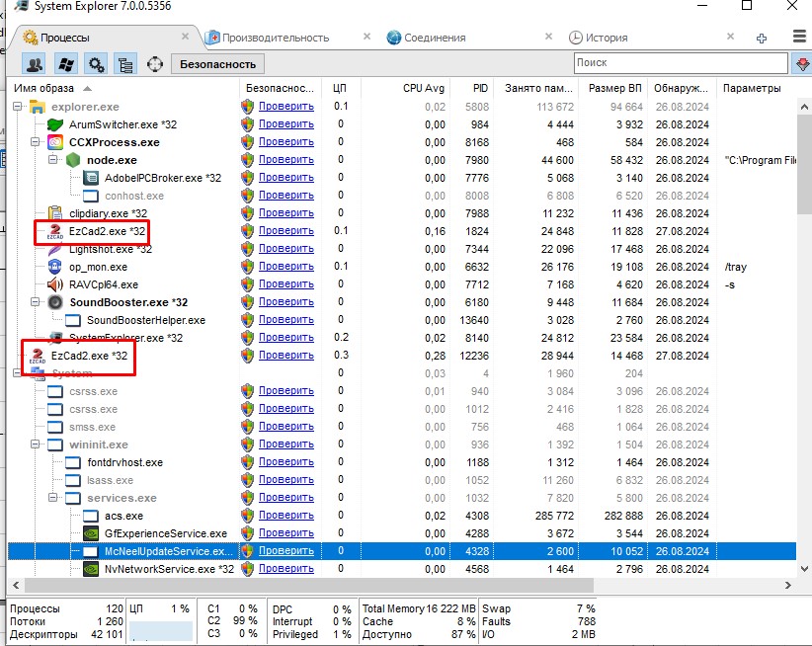Close the История tab

tap(731, 38)
